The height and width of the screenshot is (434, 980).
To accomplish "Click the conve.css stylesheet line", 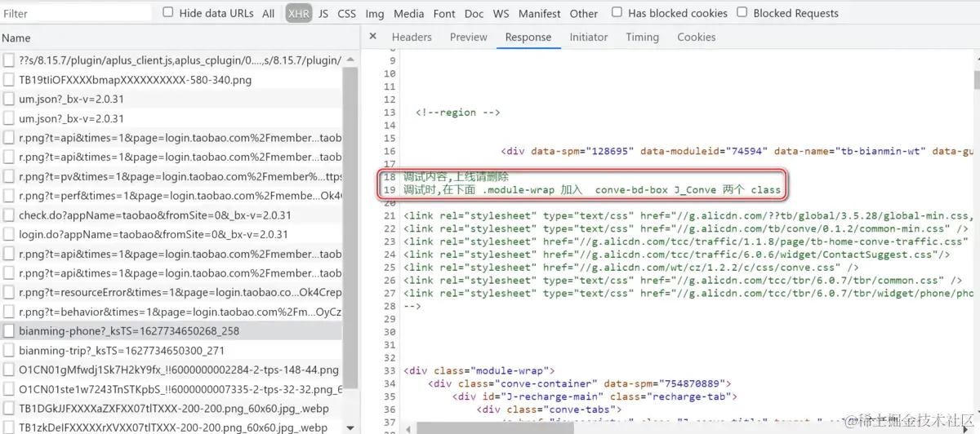I will [630, 268].
